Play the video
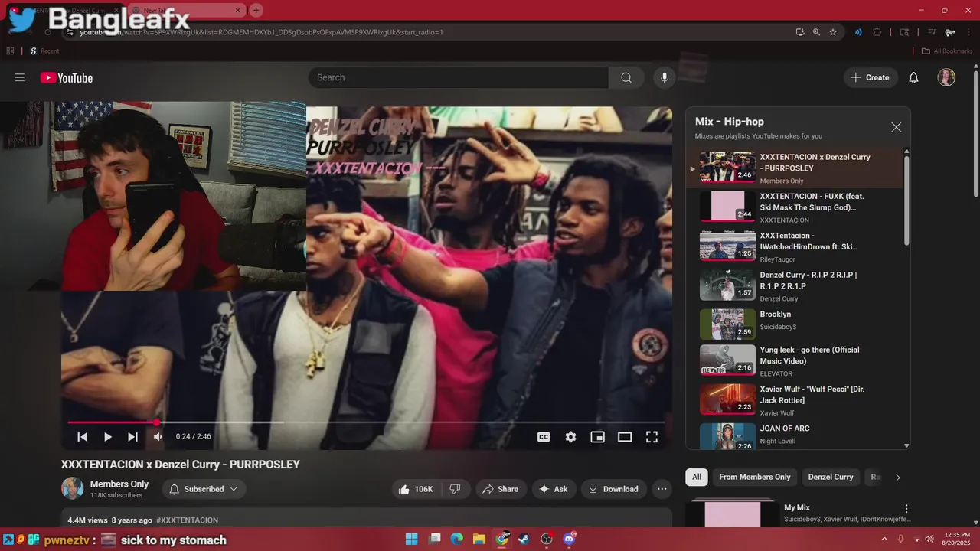This screenshot has height=551, width=980. (x=107, y=436)
